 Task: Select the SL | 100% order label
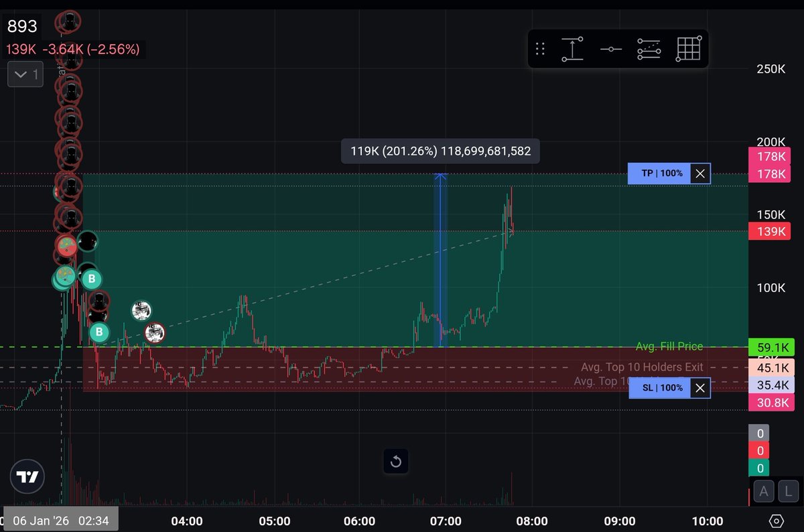click(x=660, y=388)
